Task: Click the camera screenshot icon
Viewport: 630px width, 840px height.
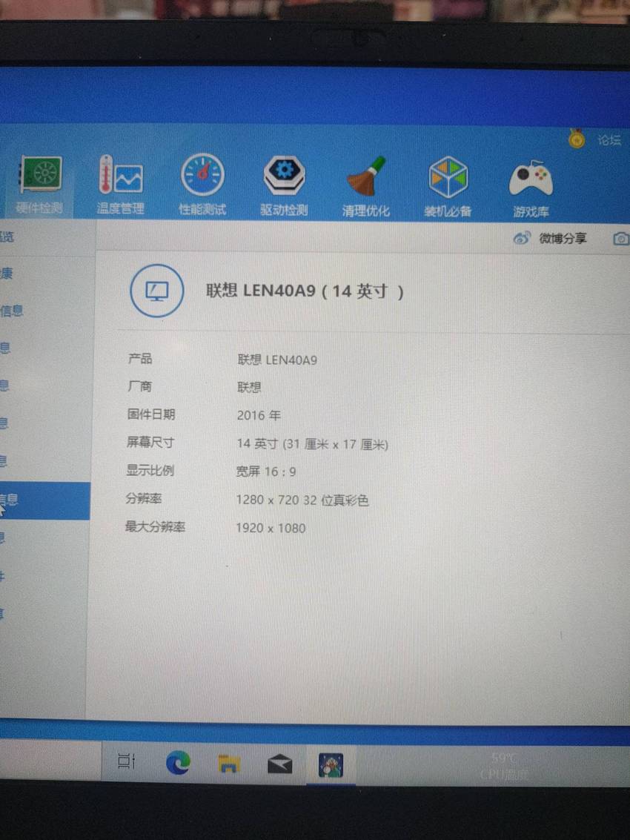Action: coord(621,239)
